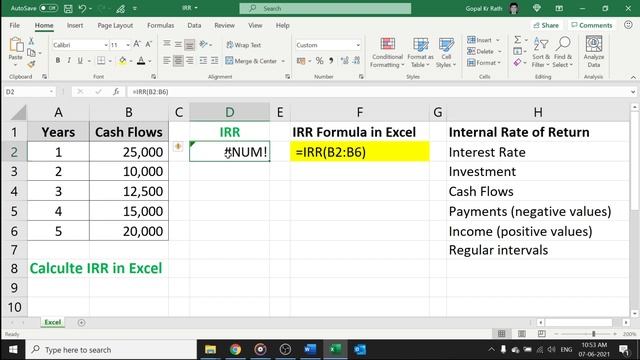This screenshot has height=360, width=640.
Task: Toggle AutoSave switch
Action: (x=48, y=8)
